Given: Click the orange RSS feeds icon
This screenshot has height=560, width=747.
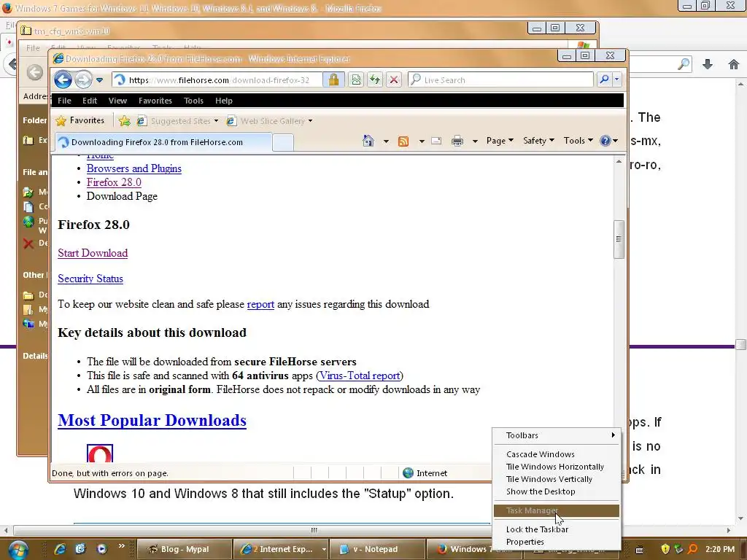Looking at the screenshot, I should tap(403, 141).
